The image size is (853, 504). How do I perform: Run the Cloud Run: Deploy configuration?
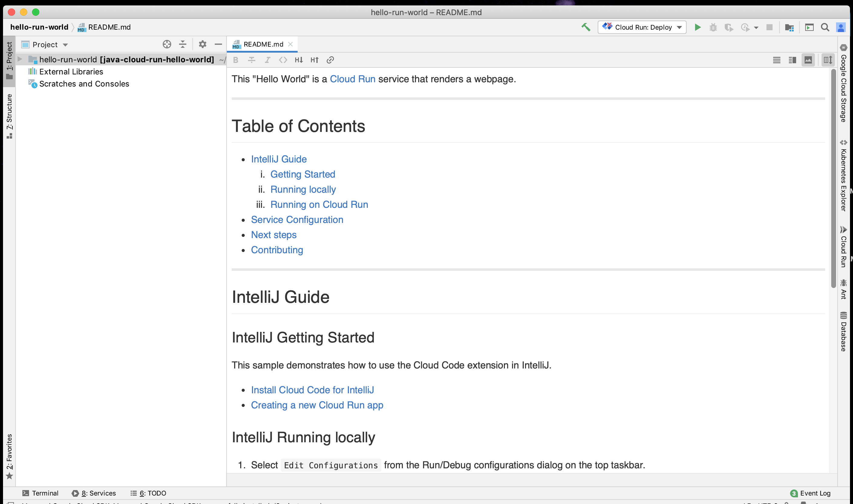pyautogui.click(x=698, y=27)
